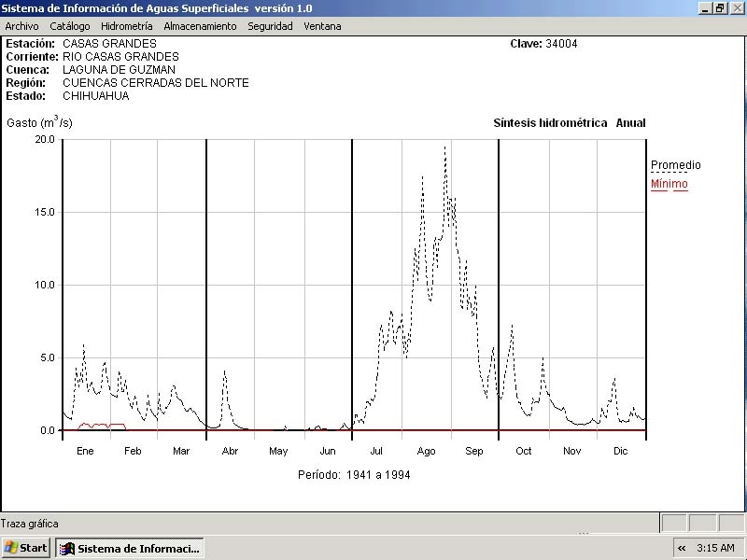
Task: Click the Ene month label on axis
Action: (x=85, y=452)
